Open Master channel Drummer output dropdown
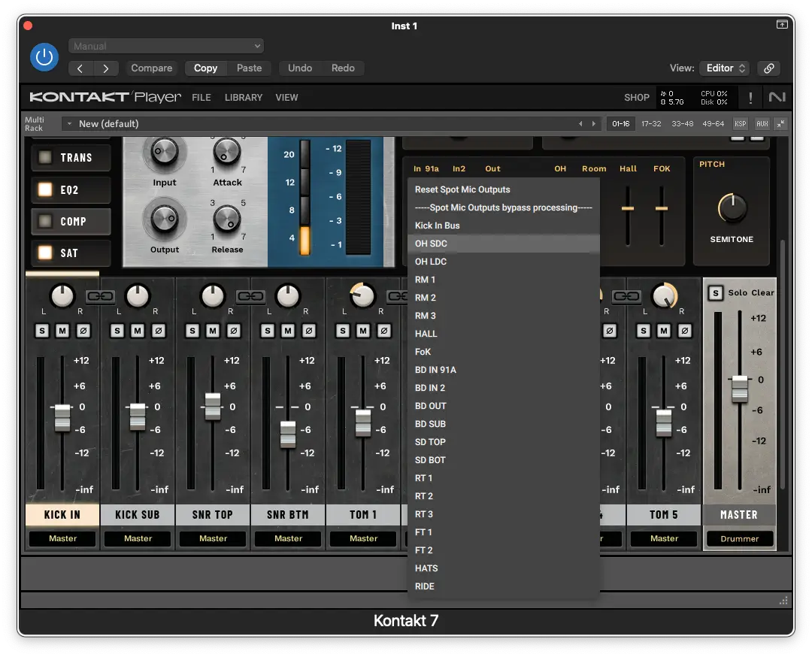 click(740, 538)
